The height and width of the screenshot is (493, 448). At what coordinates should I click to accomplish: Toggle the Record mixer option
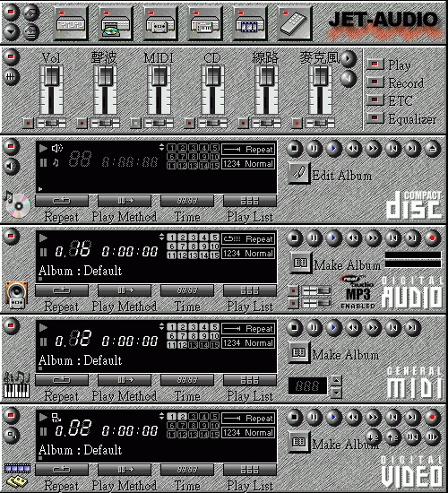pos(375,82)
